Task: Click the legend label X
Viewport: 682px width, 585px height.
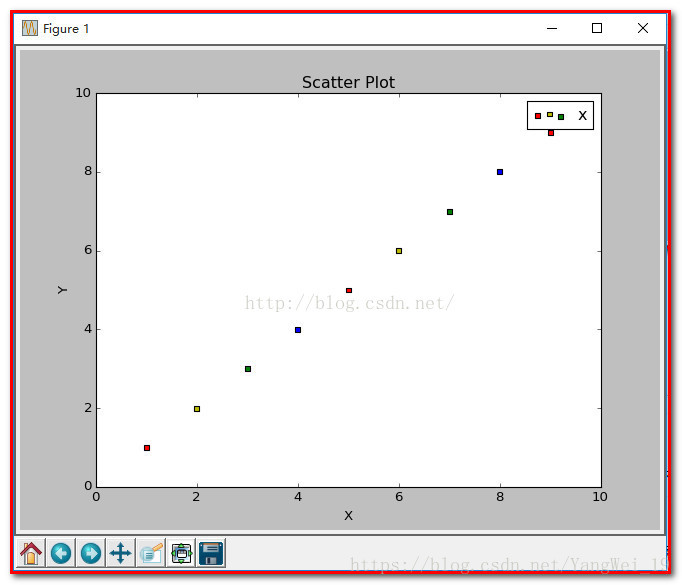Action: click(582, 116)
